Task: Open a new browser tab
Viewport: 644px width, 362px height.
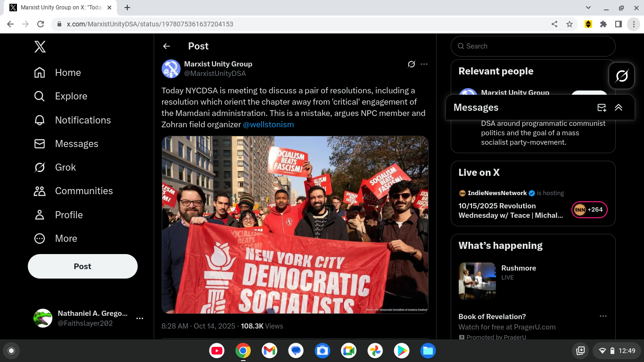Action: (x=127, y=8)
